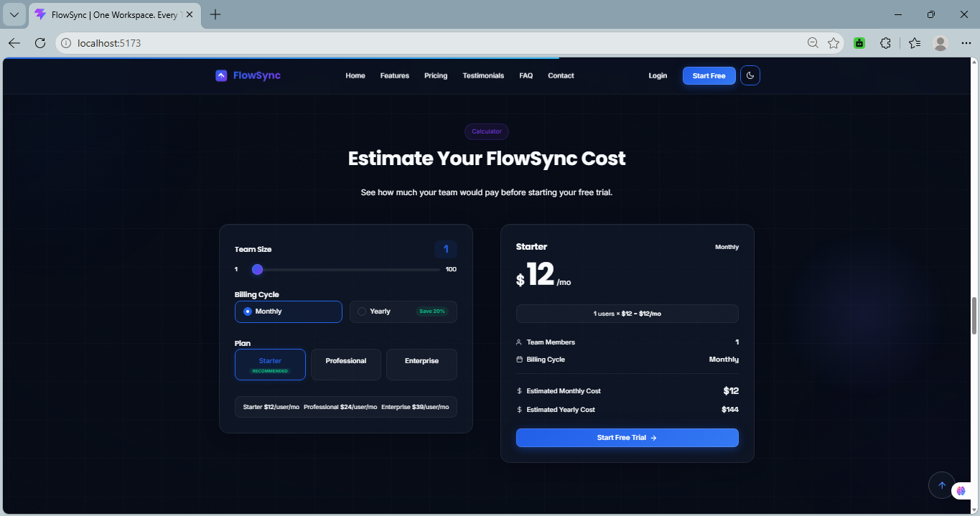This screenshot has width=980, height=516.
Task: Click the FlowSync brand name
Action: (x=257, y=75)
